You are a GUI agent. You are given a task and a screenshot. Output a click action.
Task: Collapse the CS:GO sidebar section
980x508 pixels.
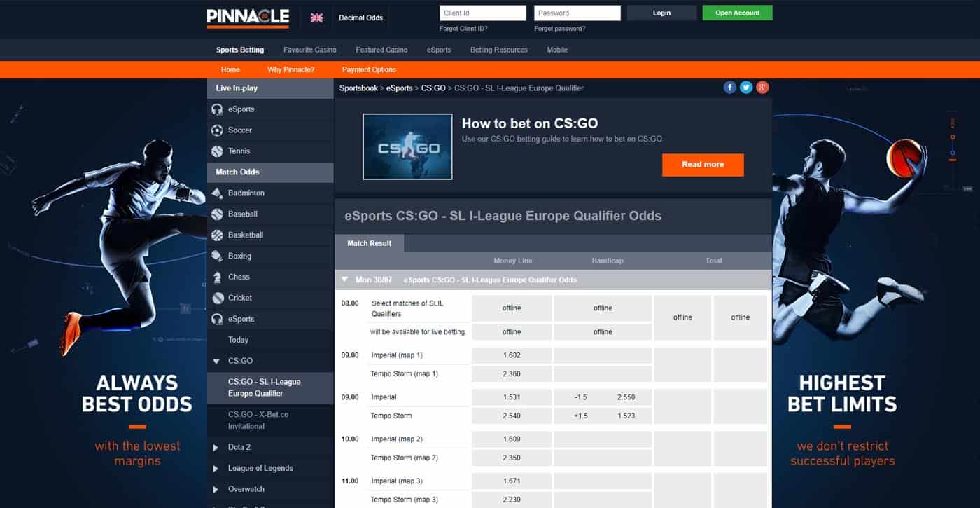(x=216, y=362)
